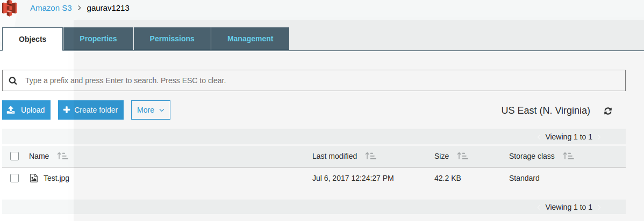
Task: Click the next page arrow in top pagination
Action: [x=599, y=137]
